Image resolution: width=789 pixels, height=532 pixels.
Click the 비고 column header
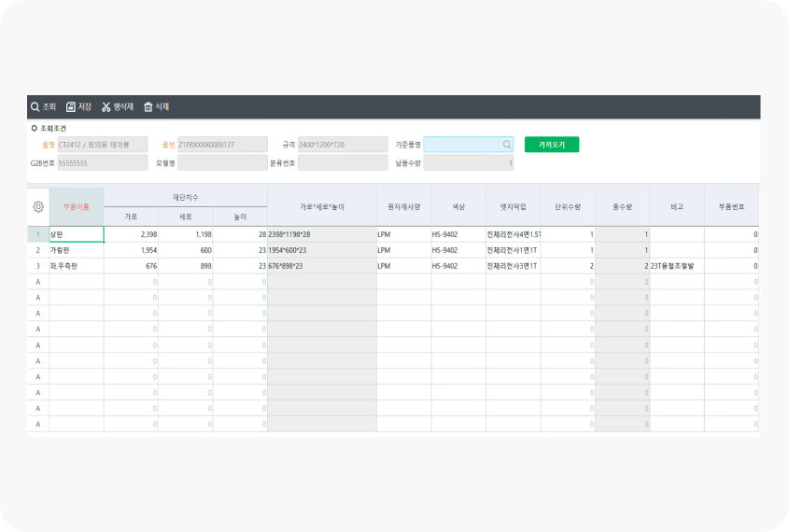pos(677,206)
